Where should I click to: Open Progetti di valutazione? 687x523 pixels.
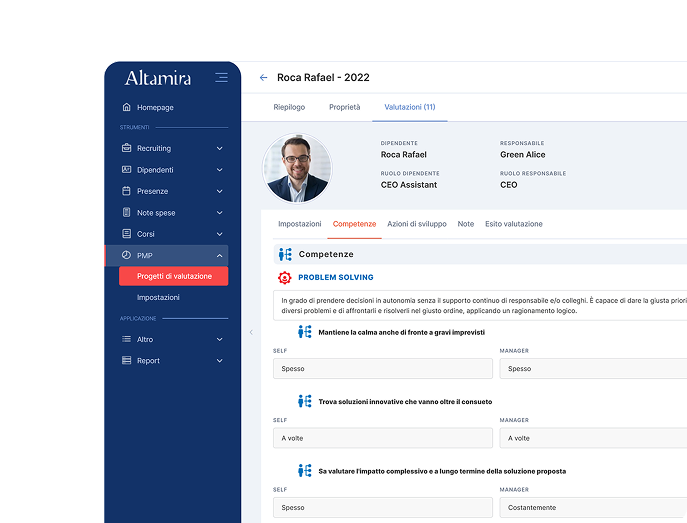click(x=174, y=276)
